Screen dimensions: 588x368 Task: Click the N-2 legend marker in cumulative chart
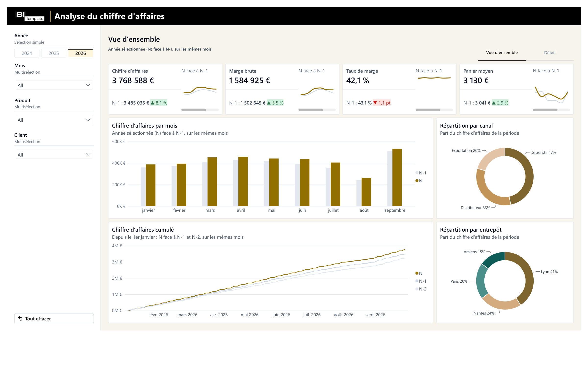click(x=417, y=289)
